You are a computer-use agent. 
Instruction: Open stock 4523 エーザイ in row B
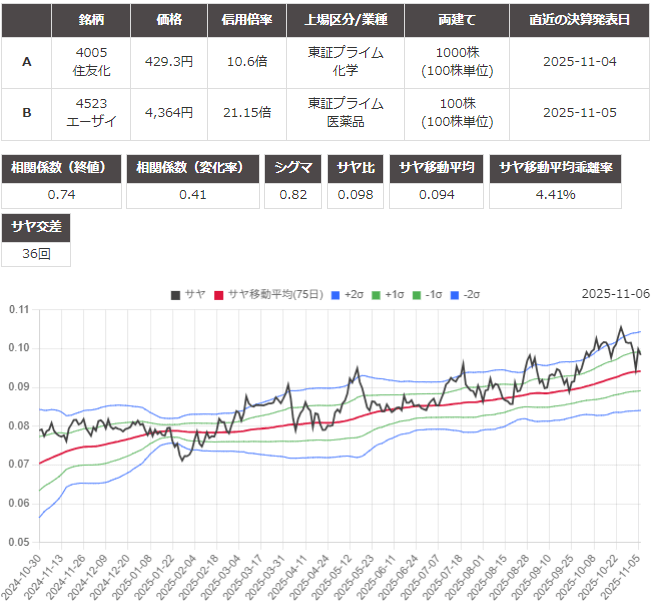click(x=92, y=113)
